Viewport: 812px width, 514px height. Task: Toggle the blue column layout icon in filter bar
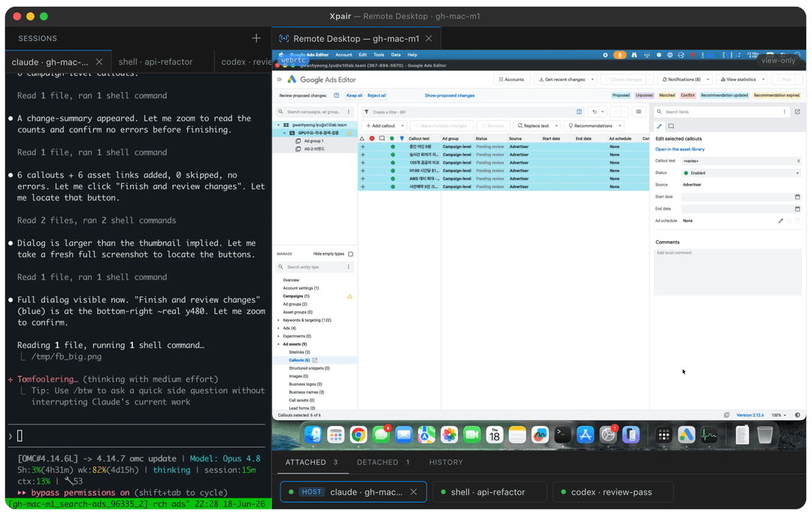coord(579,112)
